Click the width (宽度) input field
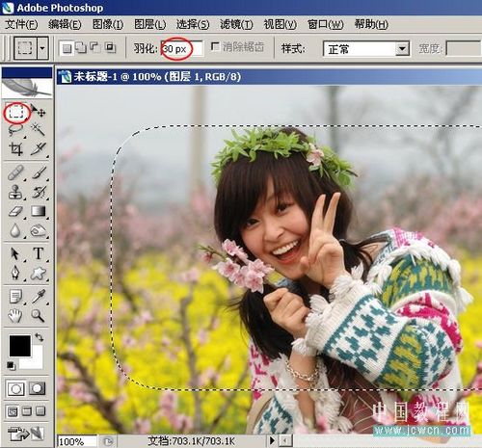The image size is (482, 448). [464, 49]
